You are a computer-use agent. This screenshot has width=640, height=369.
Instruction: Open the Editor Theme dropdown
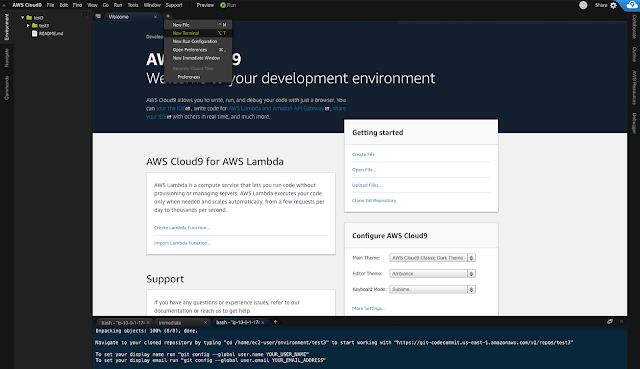pos(432,273)
